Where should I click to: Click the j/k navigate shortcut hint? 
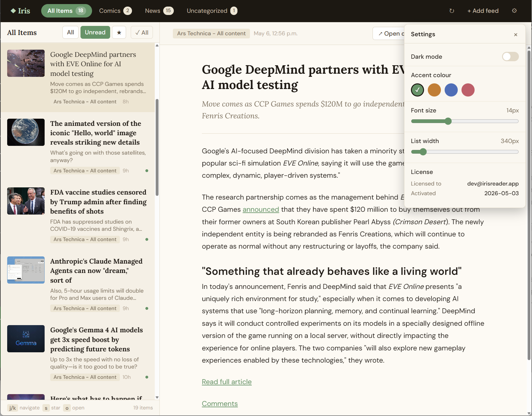(23, 408)
